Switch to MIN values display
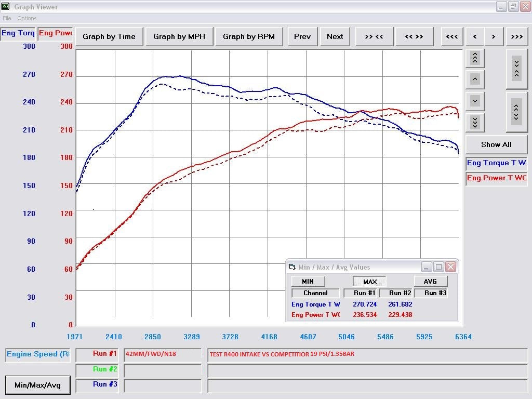Viewport: 532px width, 399px height. point(308,282)
